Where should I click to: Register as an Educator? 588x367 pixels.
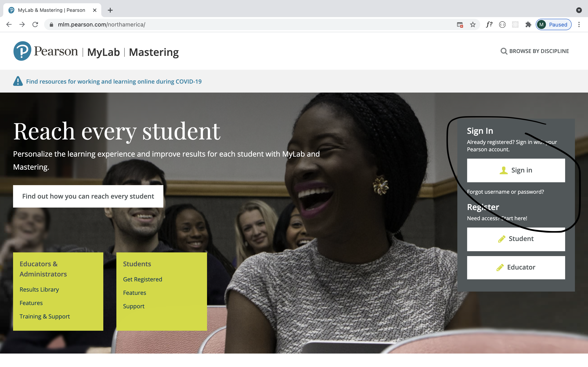point(516,268)
